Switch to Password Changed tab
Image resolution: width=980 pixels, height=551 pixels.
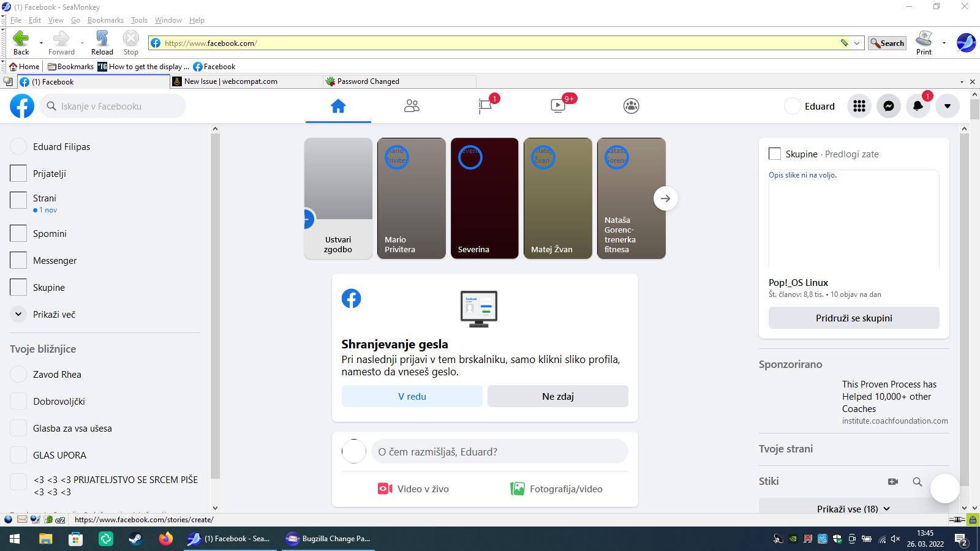pyautogui.click(x=399, y=81)
